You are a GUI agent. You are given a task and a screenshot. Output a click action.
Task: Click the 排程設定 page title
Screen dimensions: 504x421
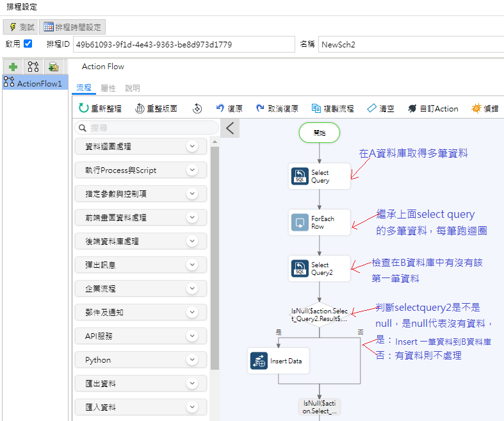[22, 7]
